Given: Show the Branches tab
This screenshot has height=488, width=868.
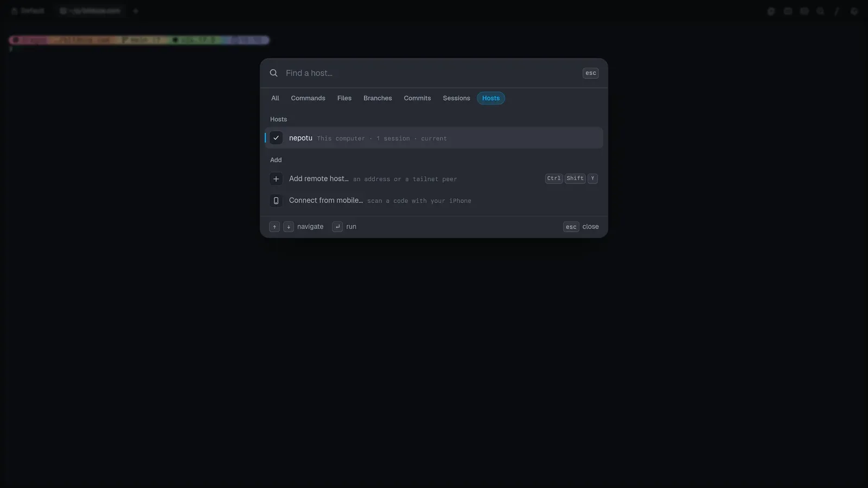Looking at the screenshot, I should [378, 98].
